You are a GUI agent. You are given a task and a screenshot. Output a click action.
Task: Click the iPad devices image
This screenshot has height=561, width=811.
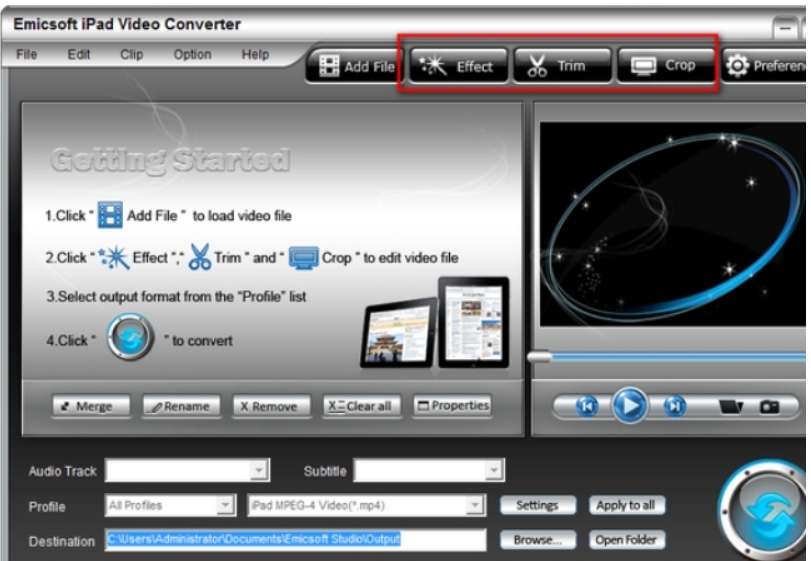click(x=434, y=323)
